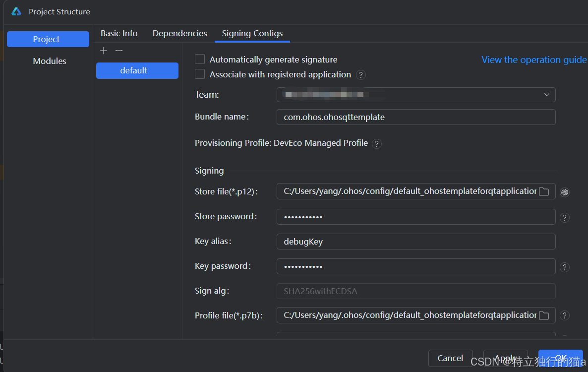Open help for Provisioning Profile
This screenshot has width=588, height=372.
377,144
